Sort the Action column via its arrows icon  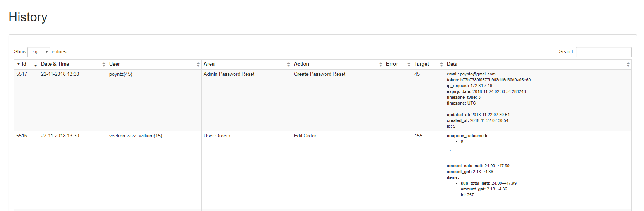[x=381, y=65]
